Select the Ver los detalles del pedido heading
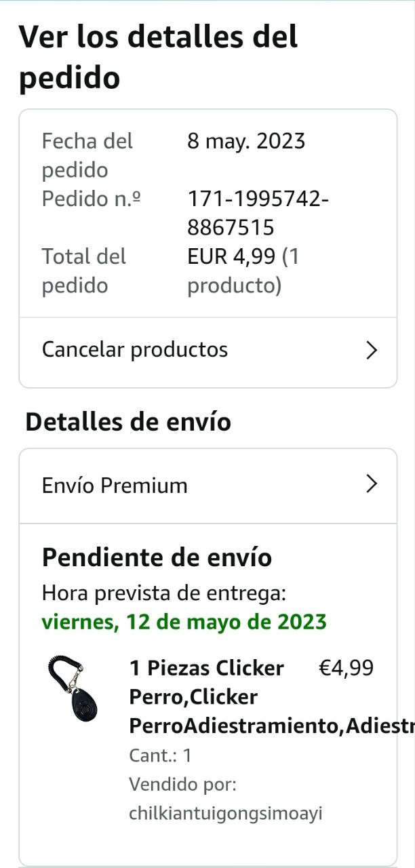 tap(158, 57)
